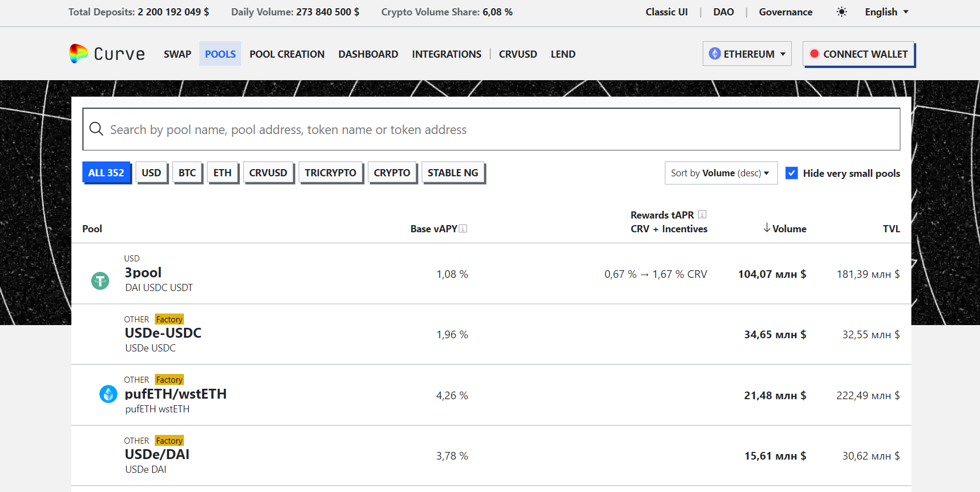The height and width of the screenshot is (492, 980).
Task: Click the Total Deposits value
Action: pos(173,12)
